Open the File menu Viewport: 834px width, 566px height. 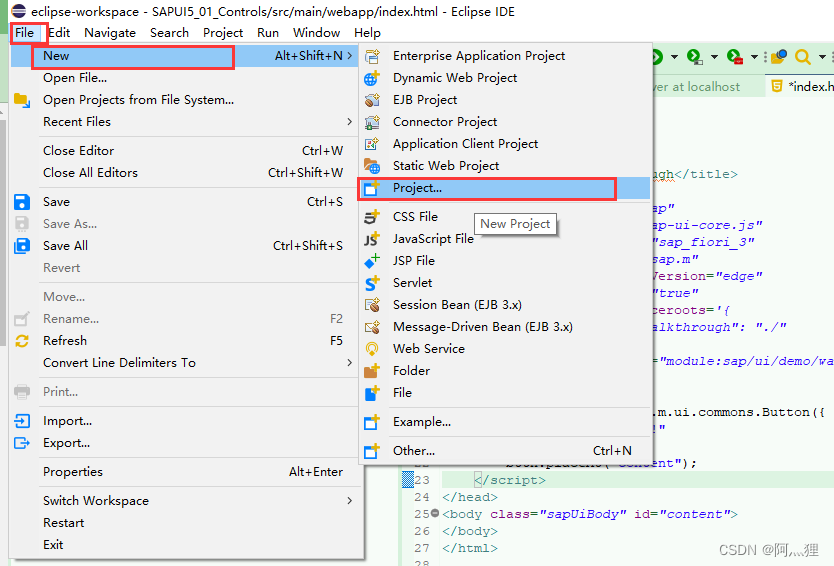coord(24,32)
